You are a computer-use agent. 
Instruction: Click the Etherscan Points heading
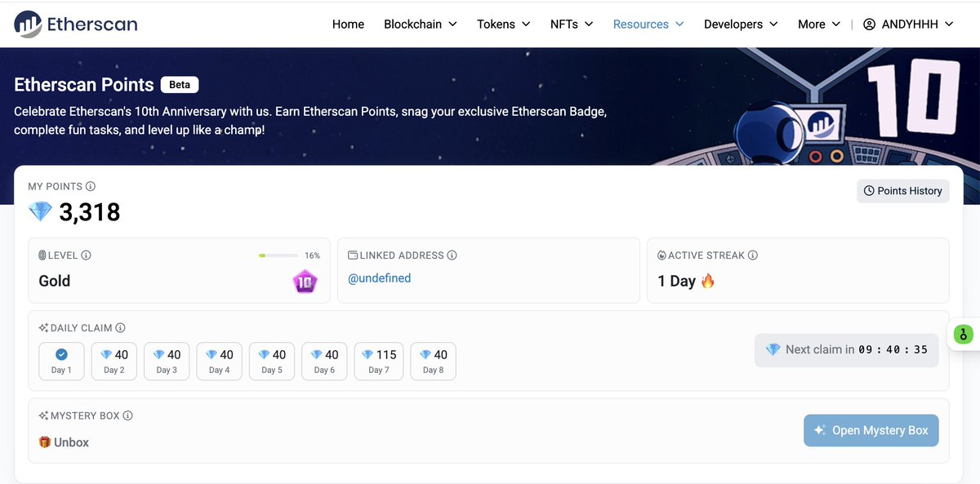tap(84, 85)
